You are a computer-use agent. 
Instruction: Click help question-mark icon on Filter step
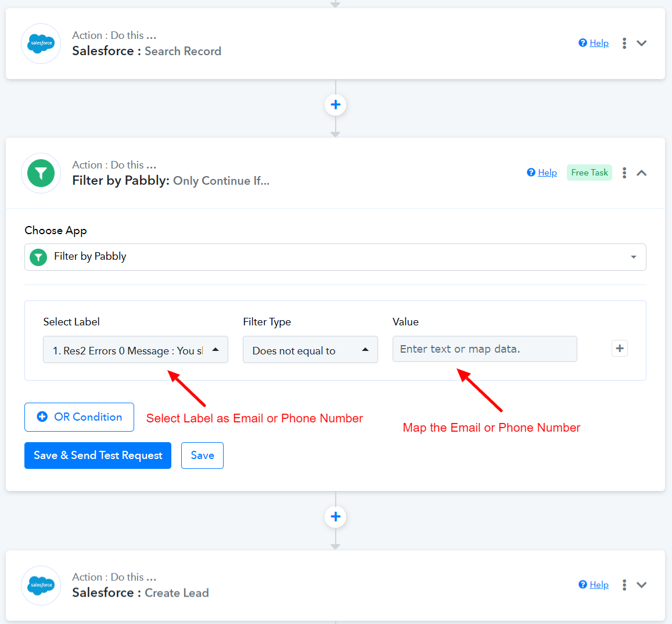[531, 173]
